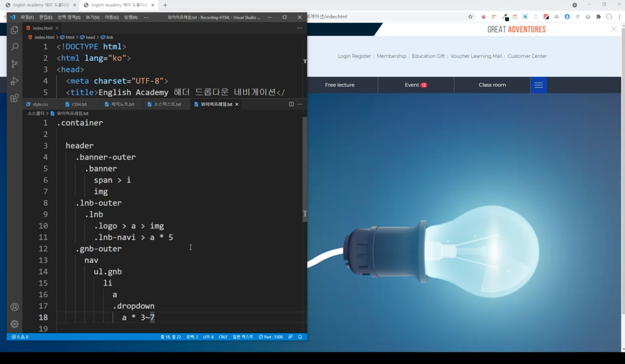
Task: Open Run and Debug view
Action: (14, 81)
